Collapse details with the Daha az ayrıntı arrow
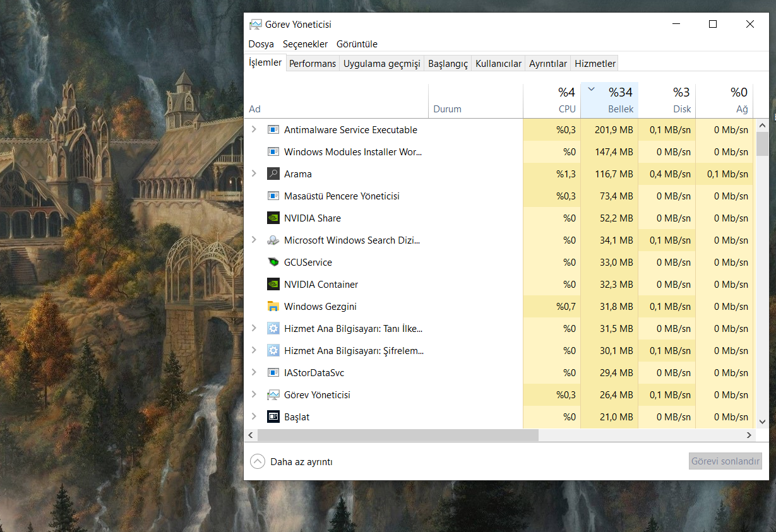Screen dimensions: 776x532 [258, 461]
